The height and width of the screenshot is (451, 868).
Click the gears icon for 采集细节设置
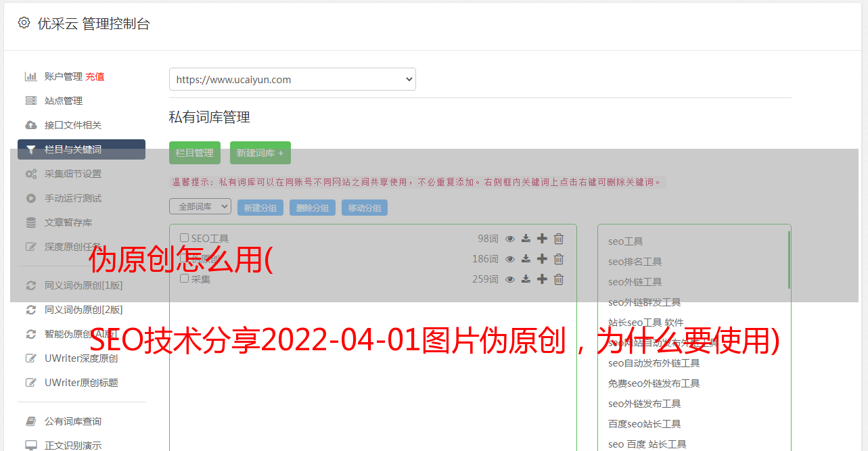tap(30, 174)
